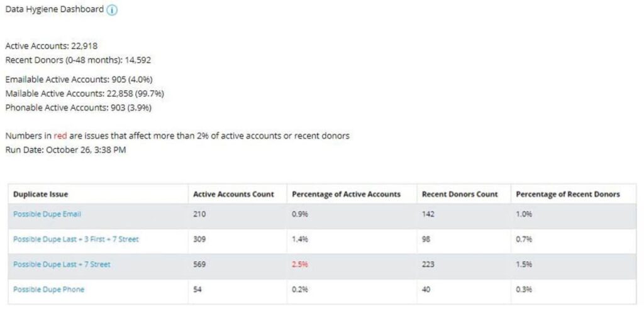The image size is (644, 311).
Task: Click the Data Hygiene Dashboard title
Action: coord(54,9)
